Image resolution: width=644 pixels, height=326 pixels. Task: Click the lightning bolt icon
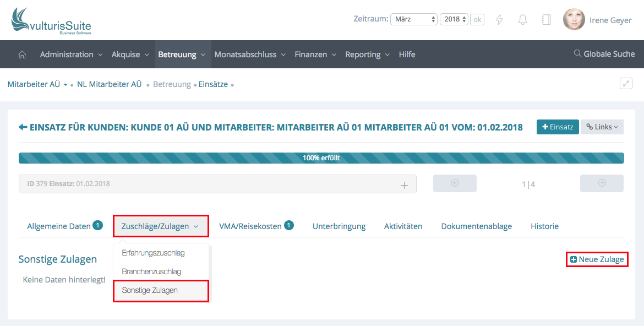pyautogui.click(x=499, y=20)
